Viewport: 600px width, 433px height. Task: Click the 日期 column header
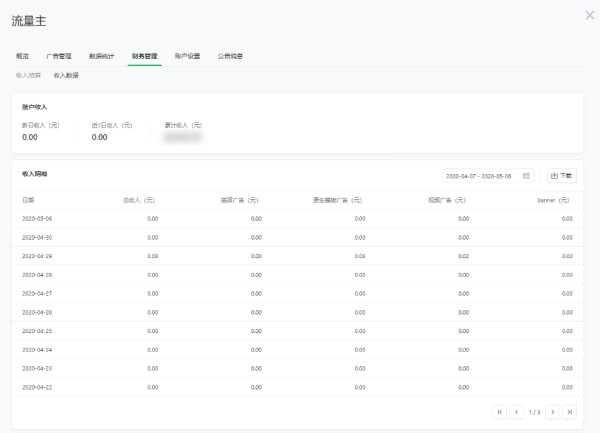[x=28, y=200]
